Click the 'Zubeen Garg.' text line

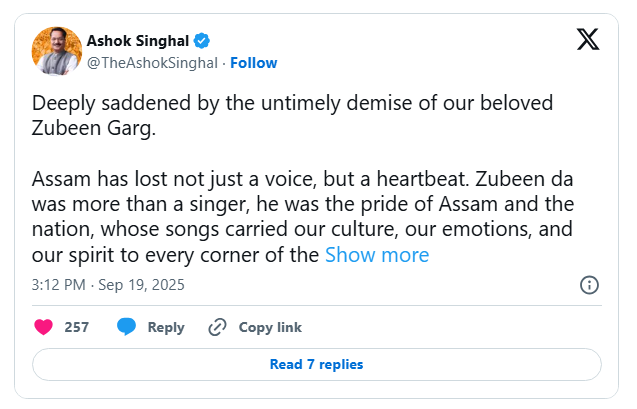click(x=97, y=128)
